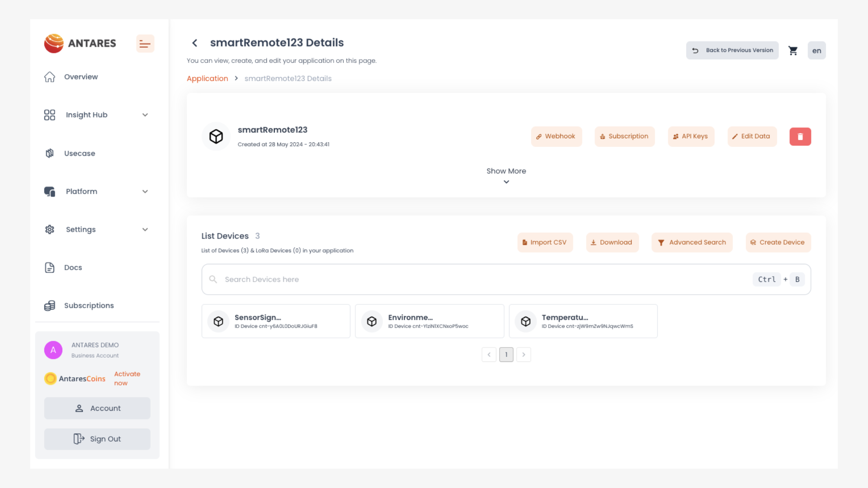This screenshot has width=868, height=488.
Task: Open the Subscriptions sidebar item
Action: [89, 306]
